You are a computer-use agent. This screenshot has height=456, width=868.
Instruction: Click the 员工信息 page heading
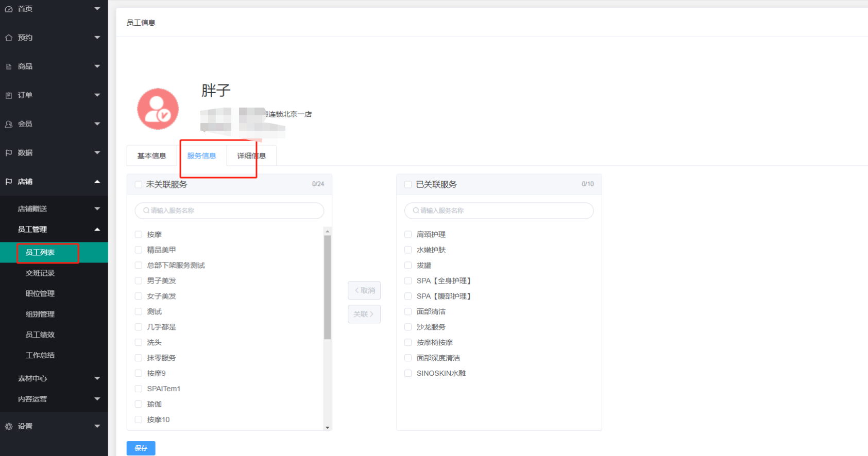(x=141, y=23)
